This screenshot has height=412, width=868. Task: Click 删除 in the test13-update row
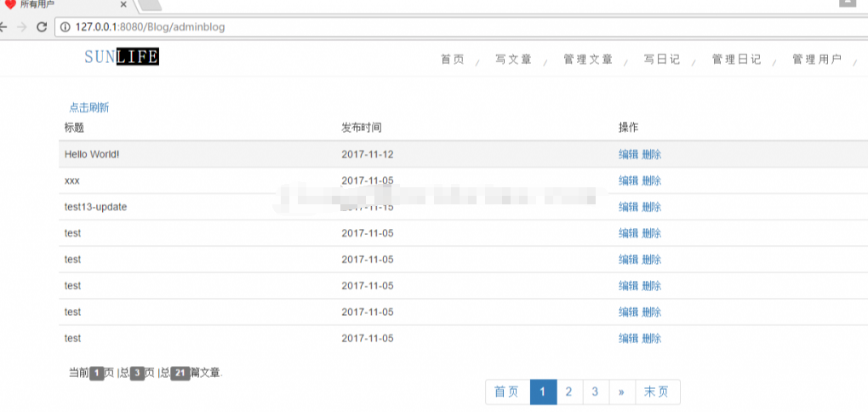click(x=652, y=207)
